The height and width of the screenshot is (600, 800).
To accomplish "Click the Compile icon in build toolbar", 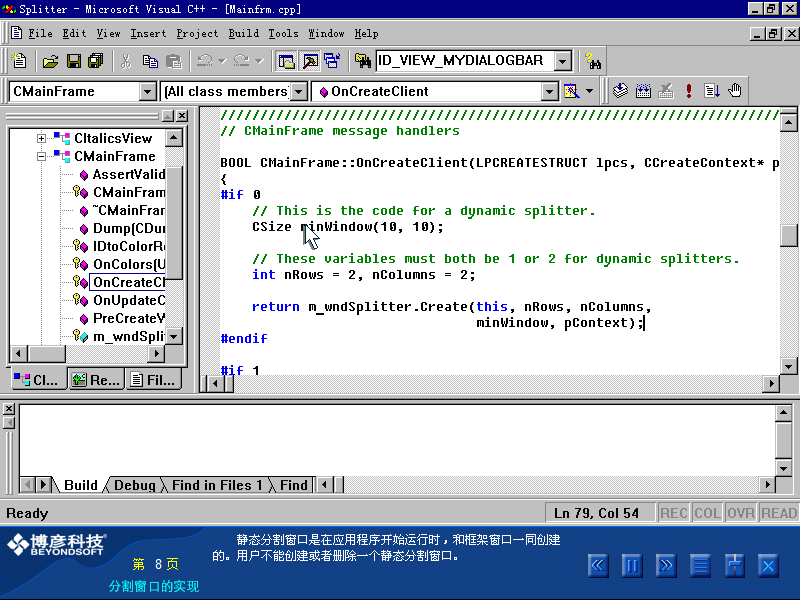I will [620, 91].
